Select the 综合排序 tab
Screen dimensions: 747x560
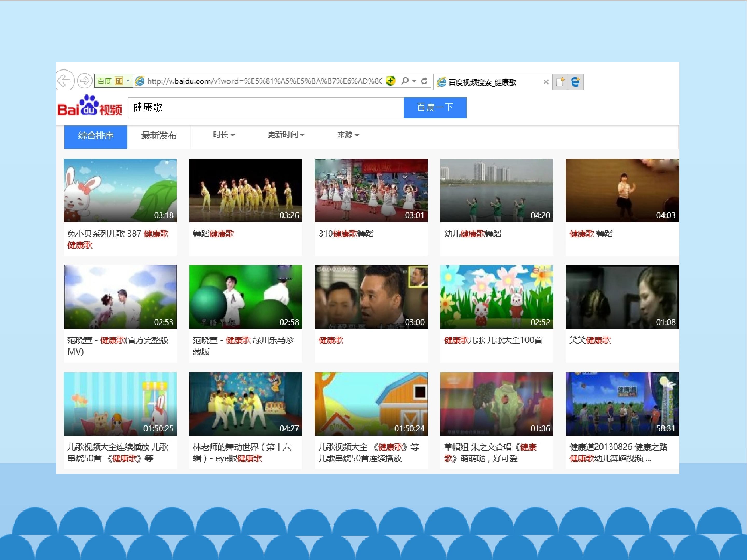pyautogui.click(x=95, y=137)
